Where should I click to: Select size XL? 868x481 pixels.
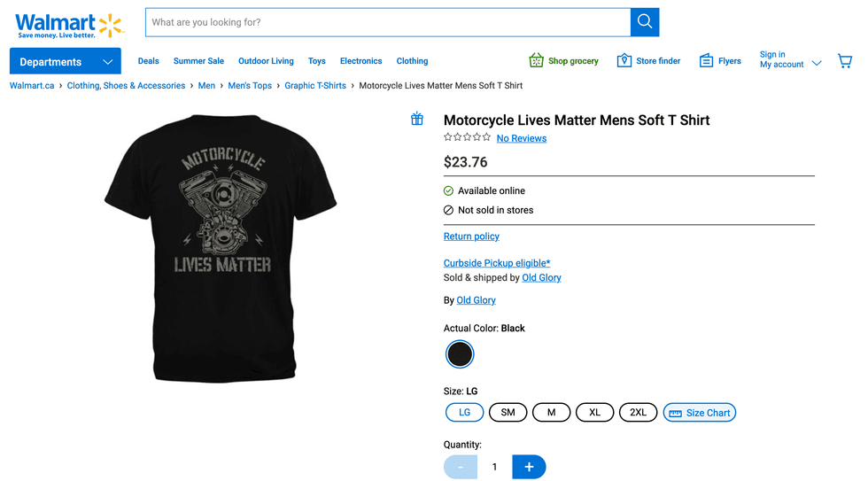point(594,412)
